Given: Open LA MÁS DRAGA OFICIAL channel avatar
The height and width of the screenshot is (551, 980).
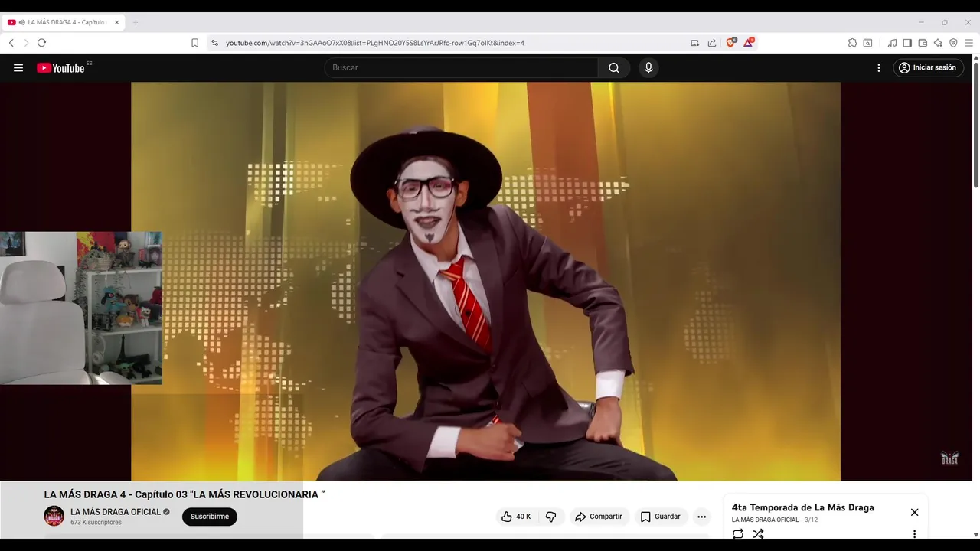Looking at the screenshot, I should point(54,516).
